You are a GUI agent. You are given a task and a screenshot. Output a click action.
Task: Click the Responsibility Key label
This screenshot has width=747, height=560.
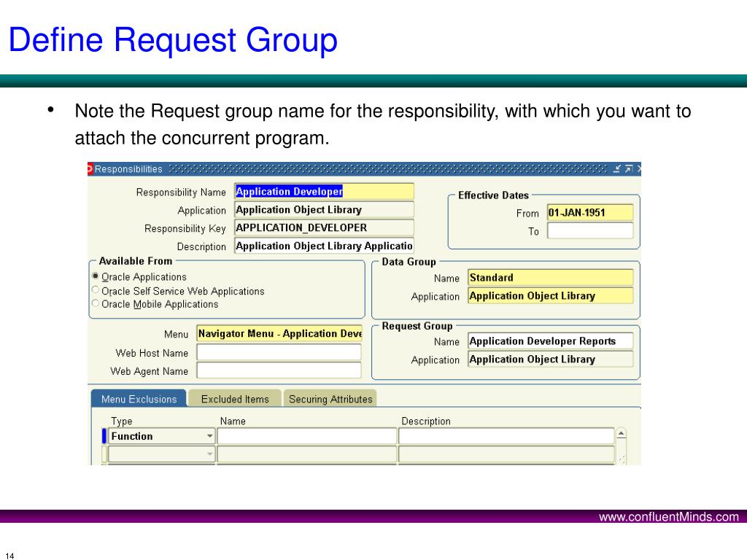pos(185,228)
